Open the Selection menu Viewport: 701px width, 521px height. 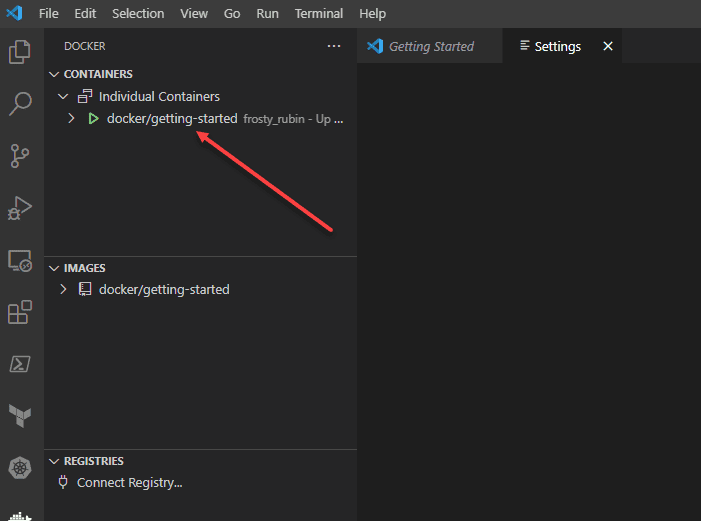click(x=138, y=13)
